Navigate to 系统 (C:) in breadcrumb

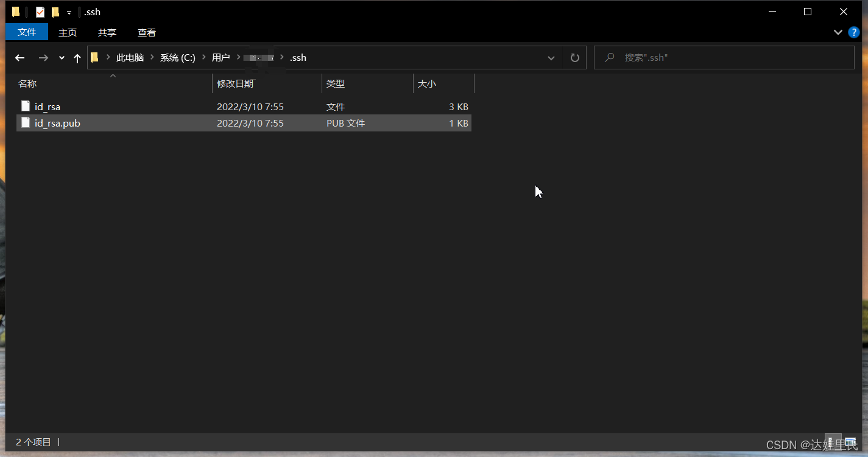(178, 57)
